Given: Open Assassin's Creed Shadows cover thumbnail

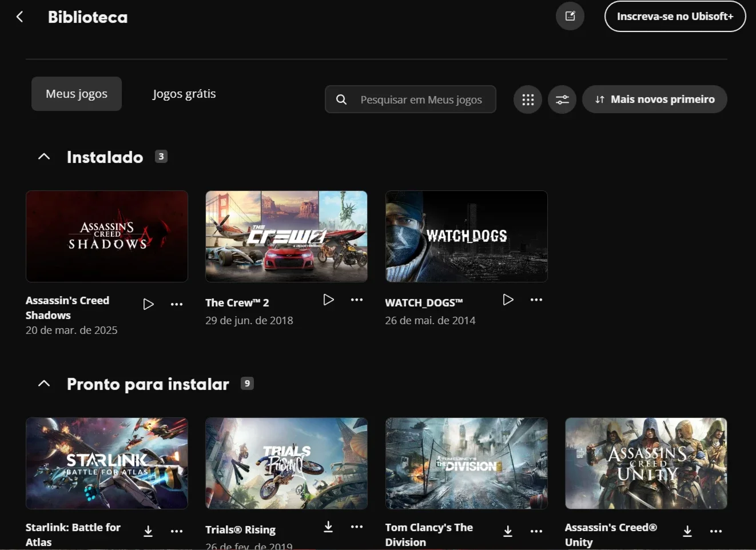Looking at the screenshot, I should pos(107,236).
